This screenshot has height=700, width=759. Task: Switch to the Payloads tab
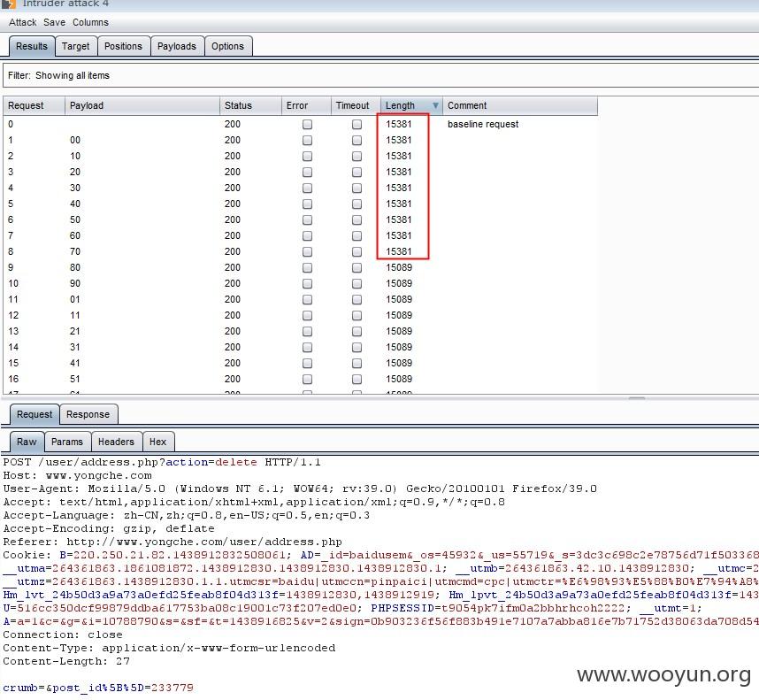tap(177, 46)
